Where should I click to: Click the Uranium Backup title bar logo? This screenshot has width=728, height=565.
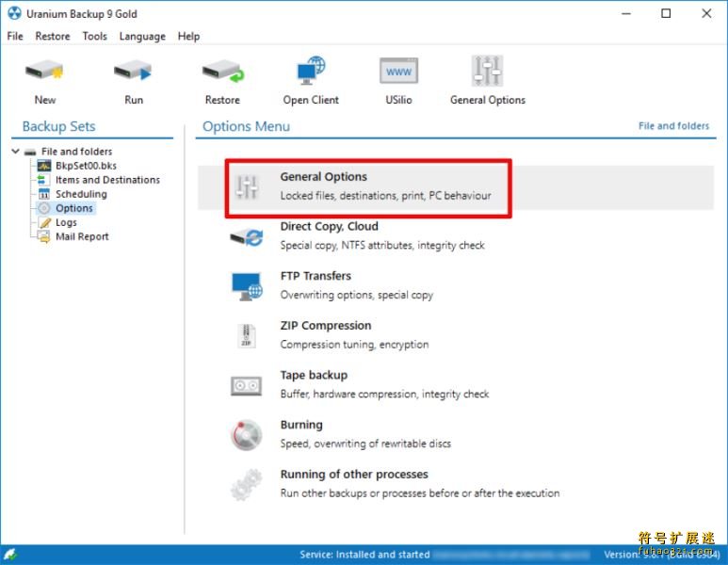14,13
